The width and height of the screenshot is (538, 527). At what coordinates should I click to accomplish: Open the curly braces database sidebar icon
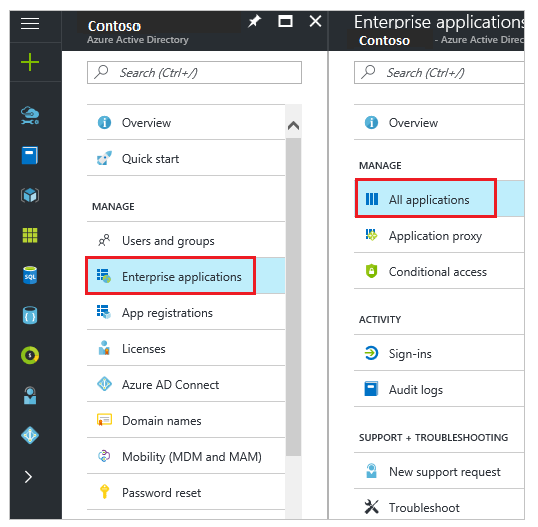[30, 315]
